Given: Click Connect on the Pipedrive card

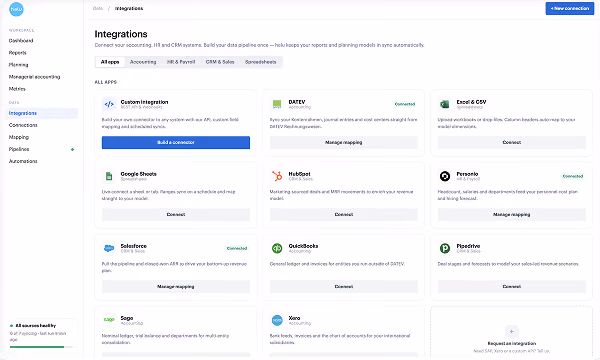Looking at the screenshot, I should coord(512,287).
